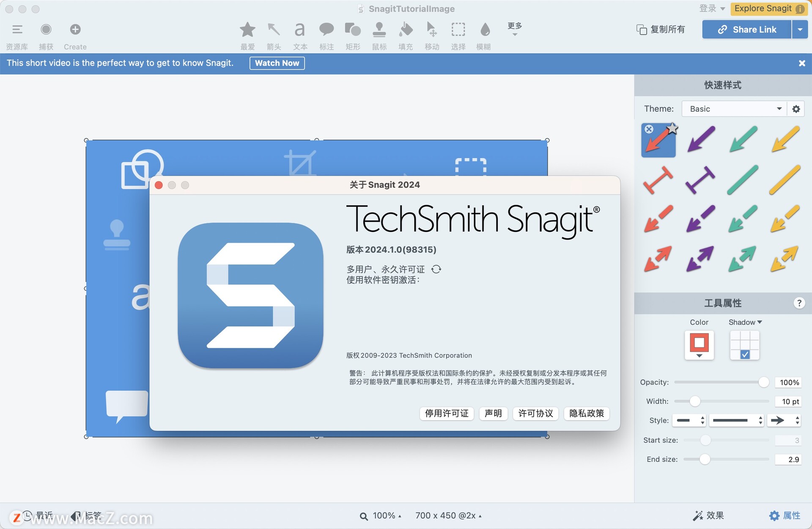The image size is (812, 529).
Task: Choose the yellow double-headed arrow style
Action: point(785,259)
